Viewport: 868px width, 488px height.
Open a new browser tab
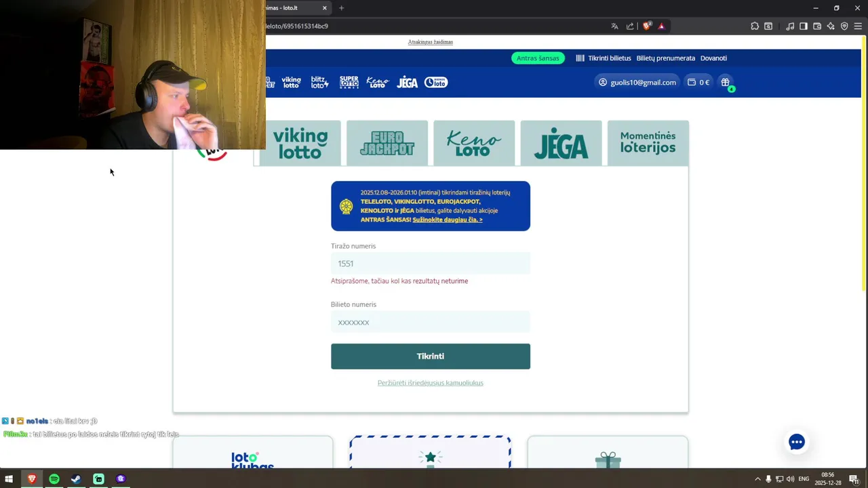[341, 8]
